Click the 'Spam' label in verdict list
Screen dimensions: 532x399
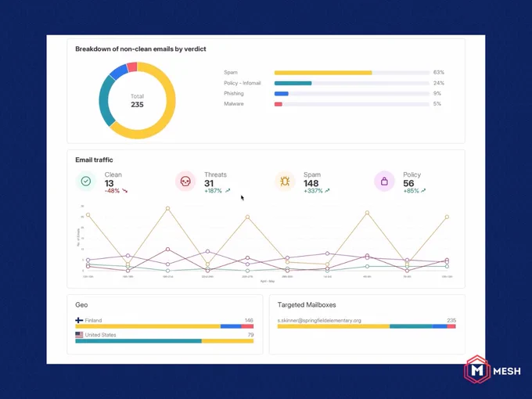pyautogui.click(x=231, y=72)
